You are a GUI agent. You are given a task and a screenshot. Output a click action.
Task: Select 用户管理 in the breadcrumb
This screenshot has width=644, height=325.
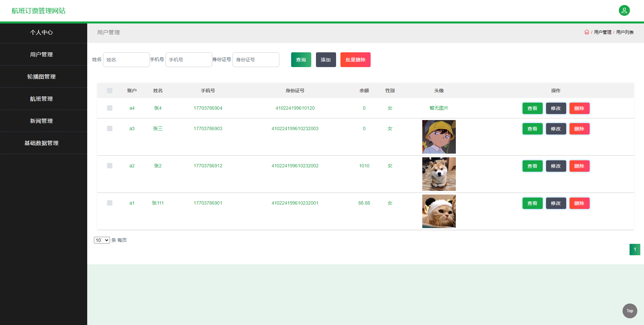click(602, 32)
